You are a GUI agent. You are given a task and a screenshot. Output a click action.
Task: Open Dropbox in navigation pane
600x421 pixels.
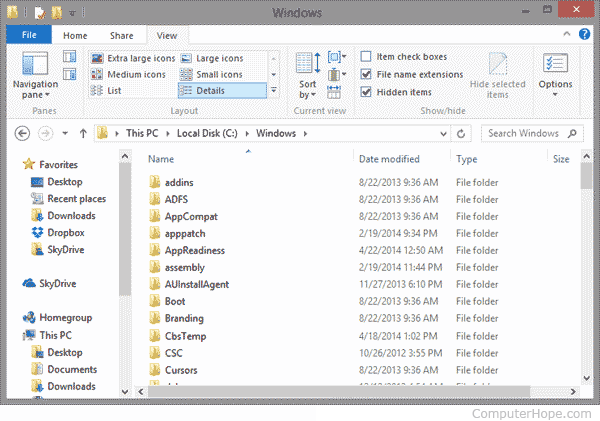click(58, 233)
